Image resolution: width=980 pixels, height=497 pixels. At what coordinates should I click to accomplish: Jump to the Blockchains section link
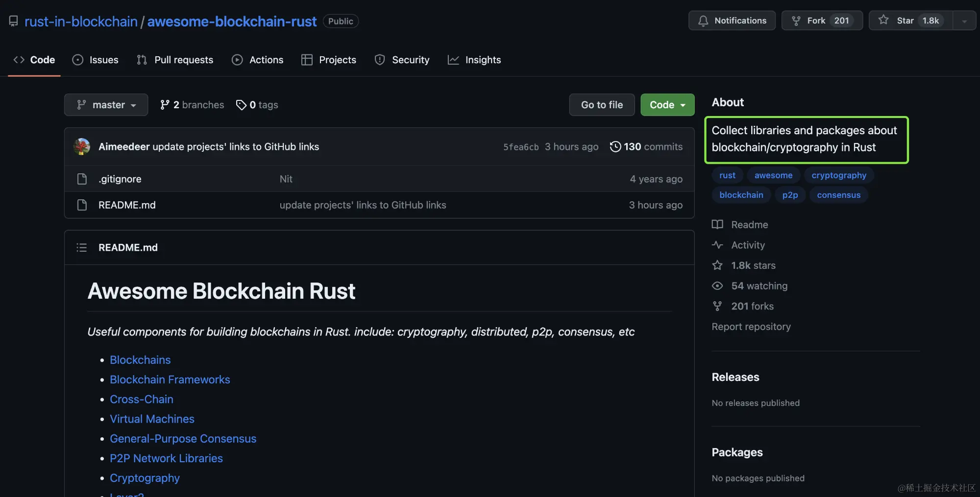click(140, 360)
